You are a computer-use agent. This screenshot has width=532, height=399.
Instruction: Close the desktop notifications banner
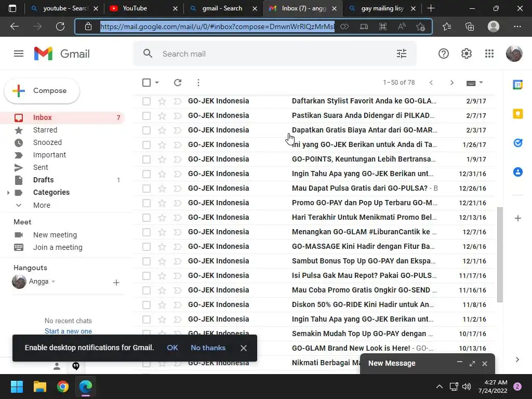tap(243, 348)
